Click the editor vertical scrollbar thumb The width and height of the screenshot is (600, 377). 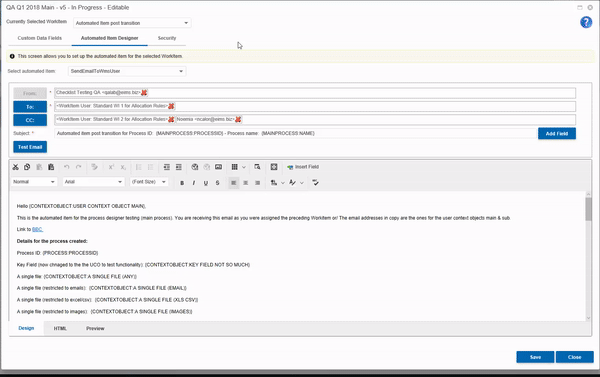588,209
